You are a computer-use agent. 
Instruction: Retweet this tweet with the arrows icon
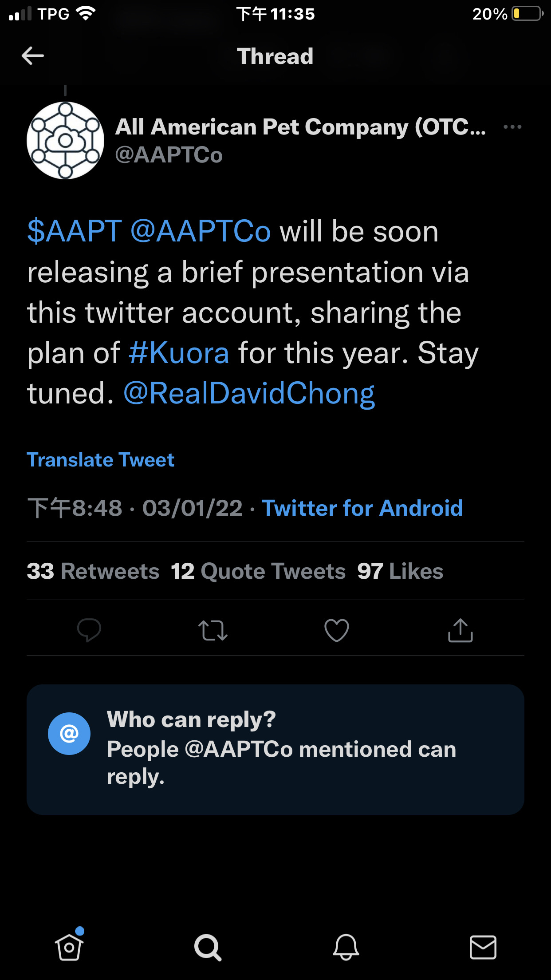[x=213, y=630]
